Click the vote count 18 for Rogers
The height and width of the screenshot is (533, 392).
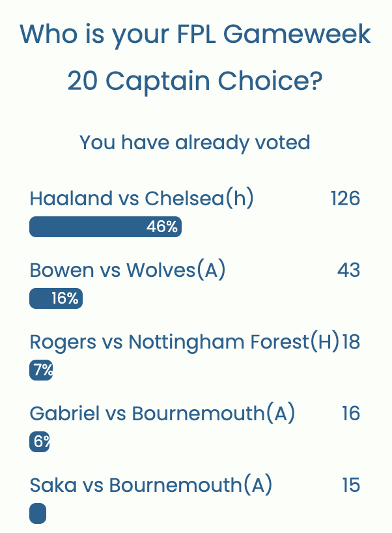tap(353, 341)
